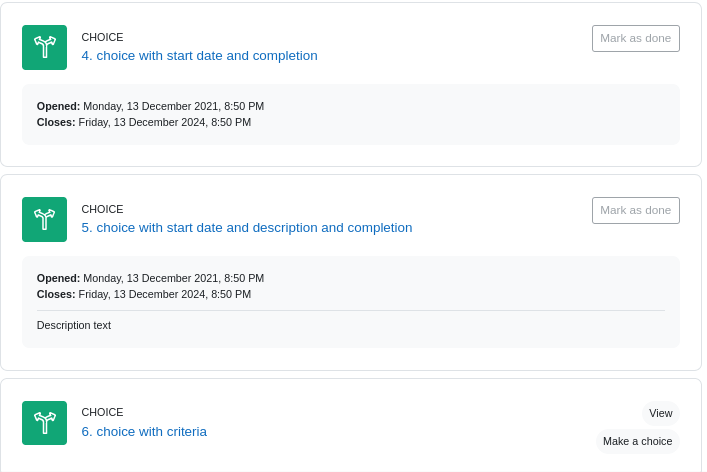
Task: Mark activity 4 as done
Action: 635,38
